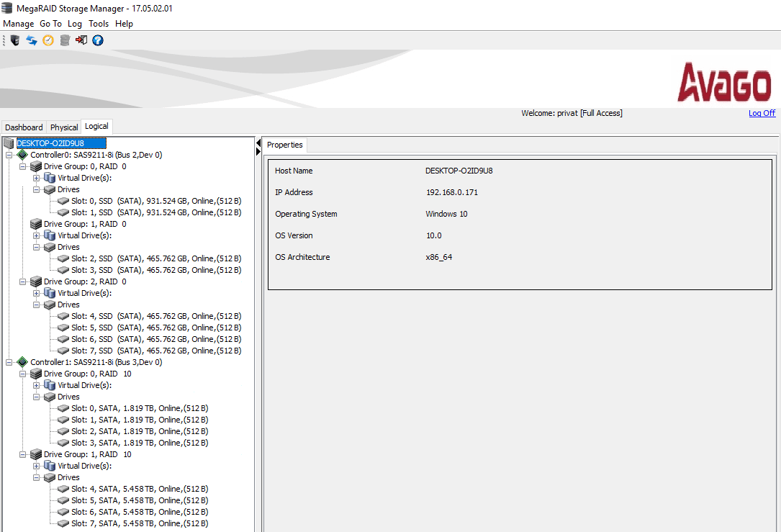Click the Host Name value DESKTOP-O2ID9U8 in Properties

pos(459,171)
